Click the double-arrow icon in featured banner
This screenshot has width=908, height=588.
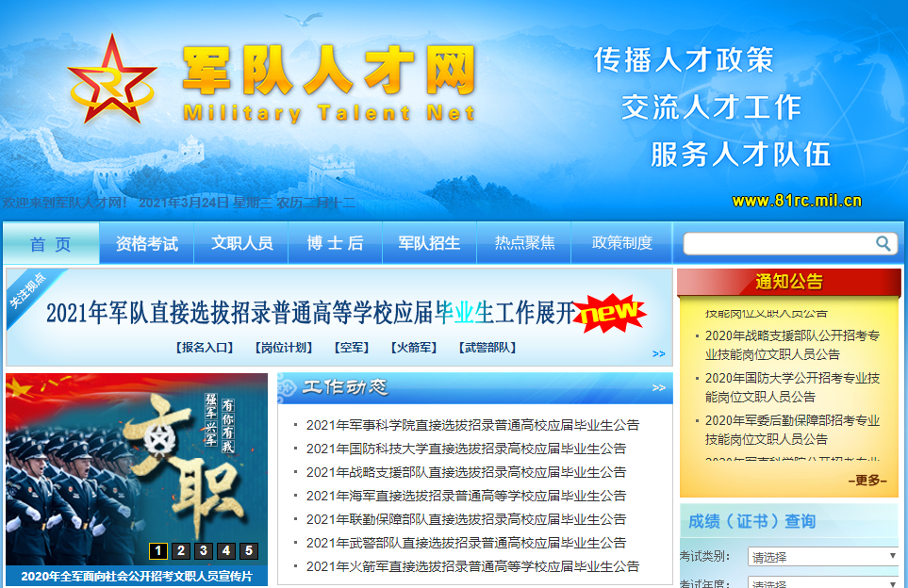[658, 354]
